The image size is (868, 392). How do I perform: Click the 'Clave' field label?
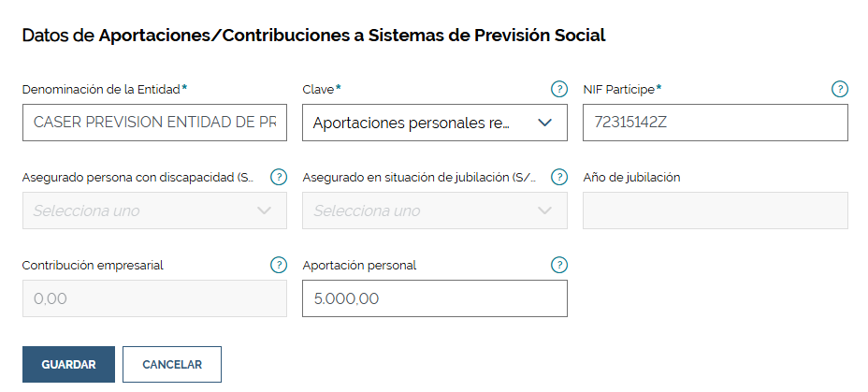click(x=318, y=89)
